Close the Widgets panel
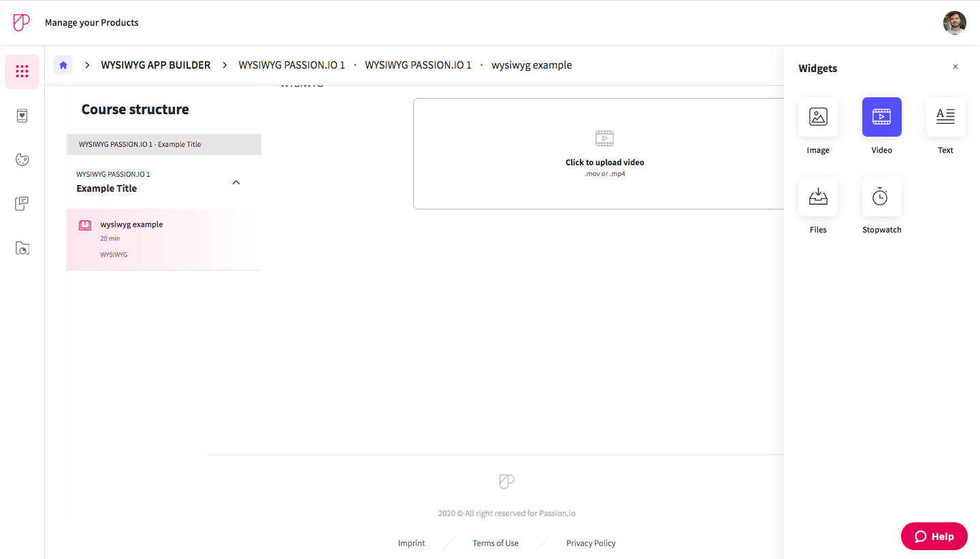 (x=955, y=67)
